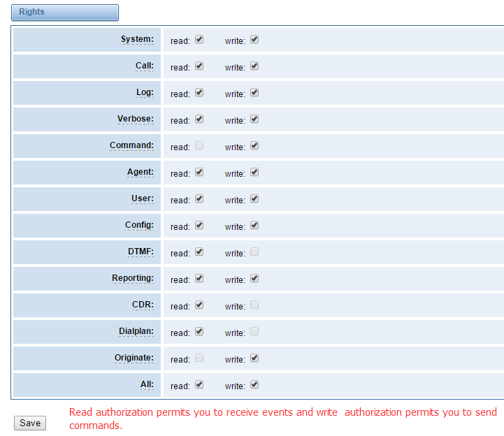Check the Dialplan write checkbox
504x436 pixels.
254,331
